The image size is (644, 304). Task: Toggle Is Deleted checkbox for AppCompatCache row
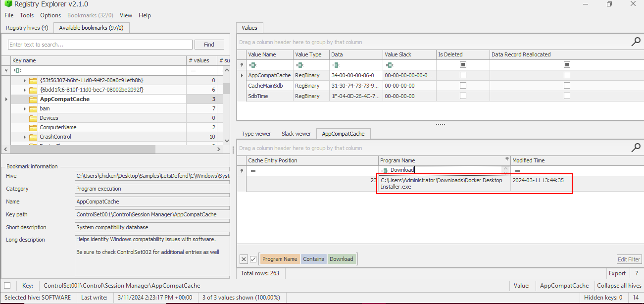pos(463,75)
